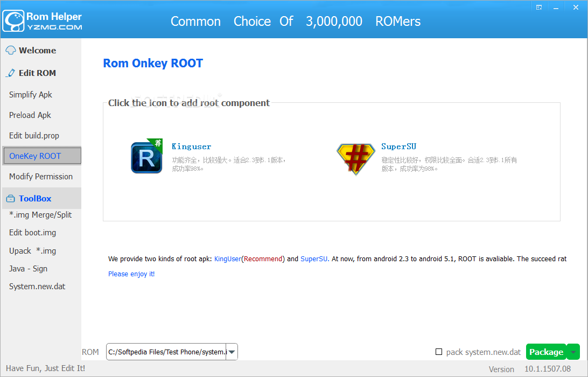Click the Version label in status bar

click(501, 369)
